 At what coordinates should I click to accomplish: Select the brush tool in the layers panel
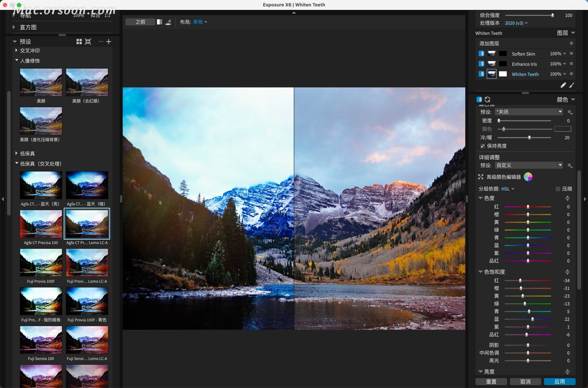tap(572, 85)
